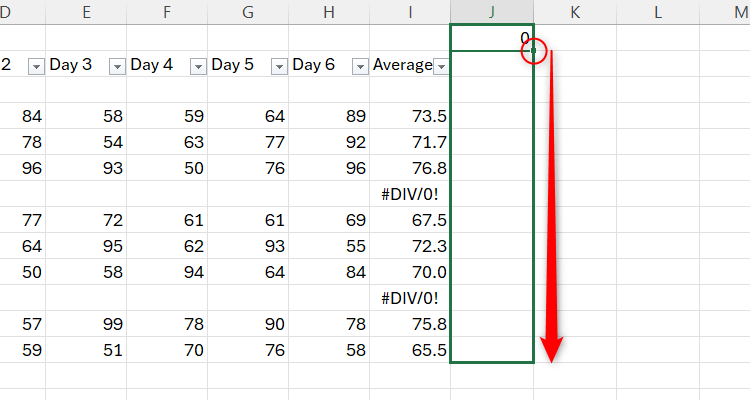Select column E header

[85, 11]
